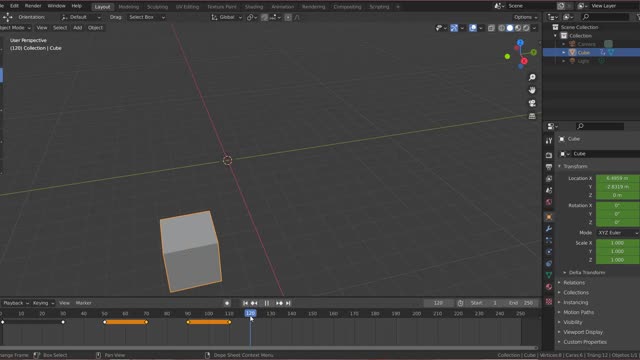Open the Playback dropdown in timeline

point(16,303)
